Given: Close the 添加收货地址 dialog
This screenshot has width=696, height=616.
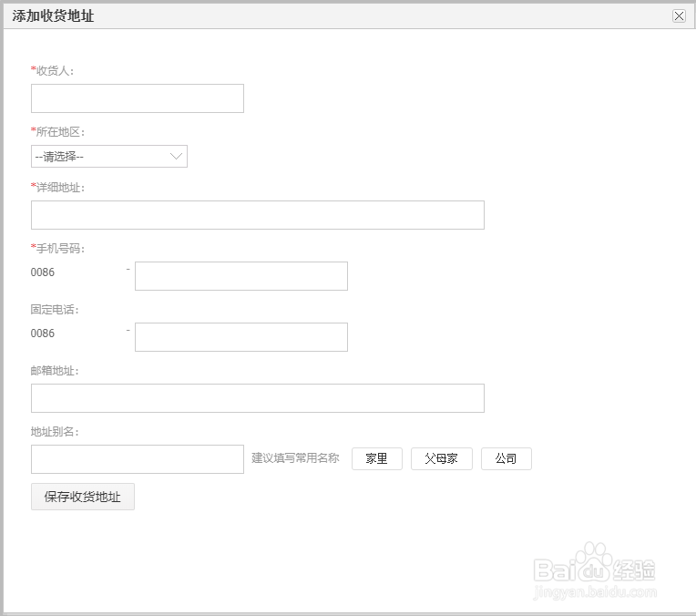Looking at the screenshot, I should [679, 16].
